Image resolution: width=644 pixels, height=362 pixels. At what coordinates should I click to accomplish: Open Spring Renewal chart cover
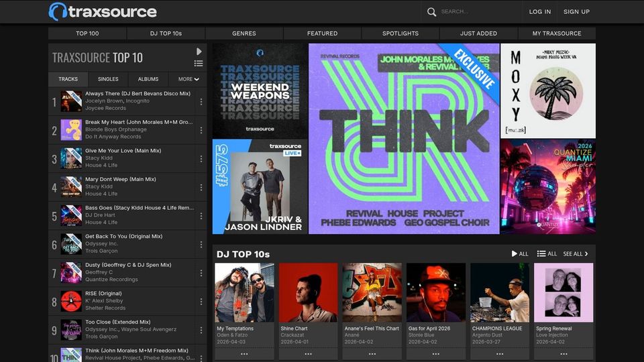point(563,293)
